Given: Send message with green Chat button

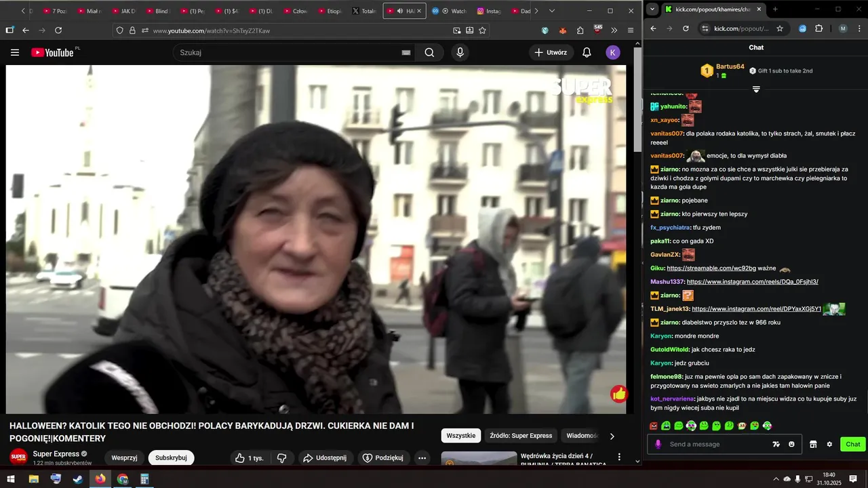Looking at the screenshot, I should tap(853, 444).
